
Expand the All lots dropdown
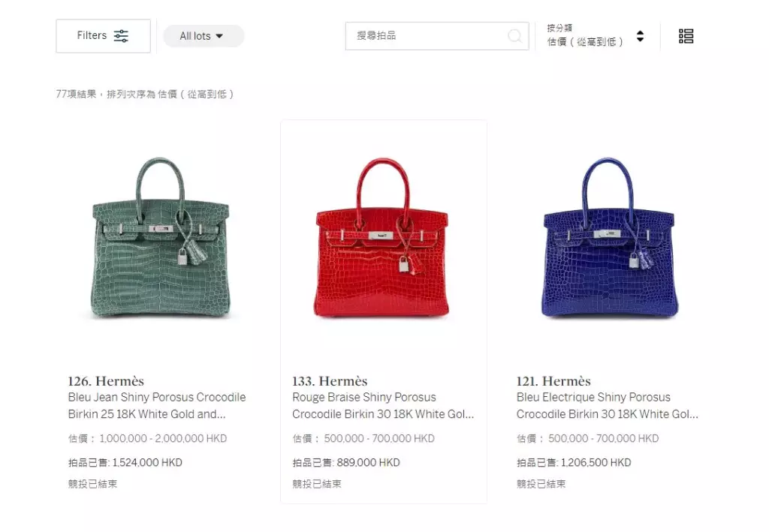tap(203, 36)
